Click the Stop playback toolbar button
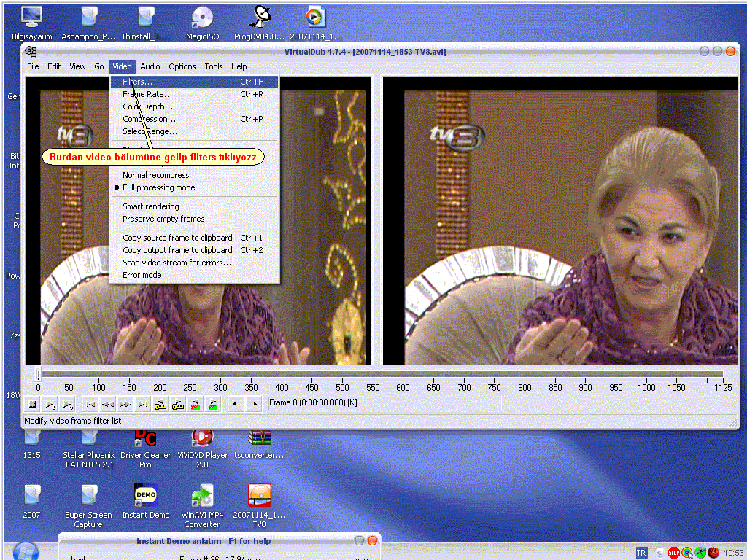The width and height of the screenshot is (747, 560). click(32, 405)
